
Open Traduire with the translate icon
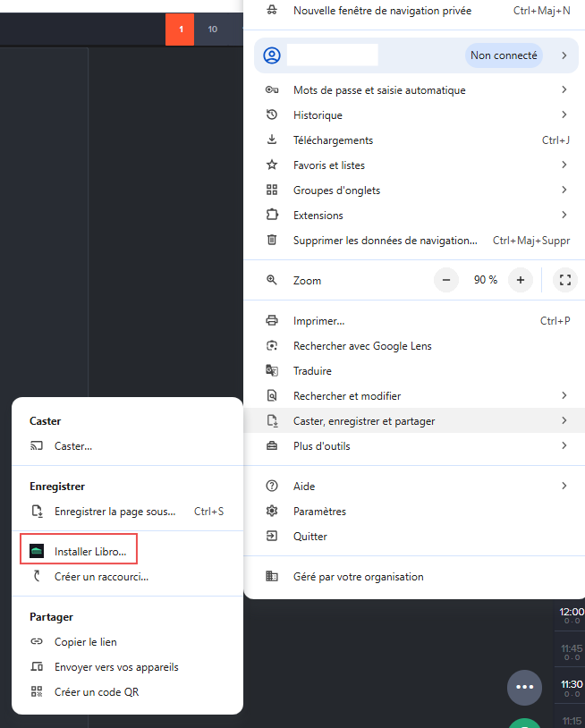[x=272, y=370]
